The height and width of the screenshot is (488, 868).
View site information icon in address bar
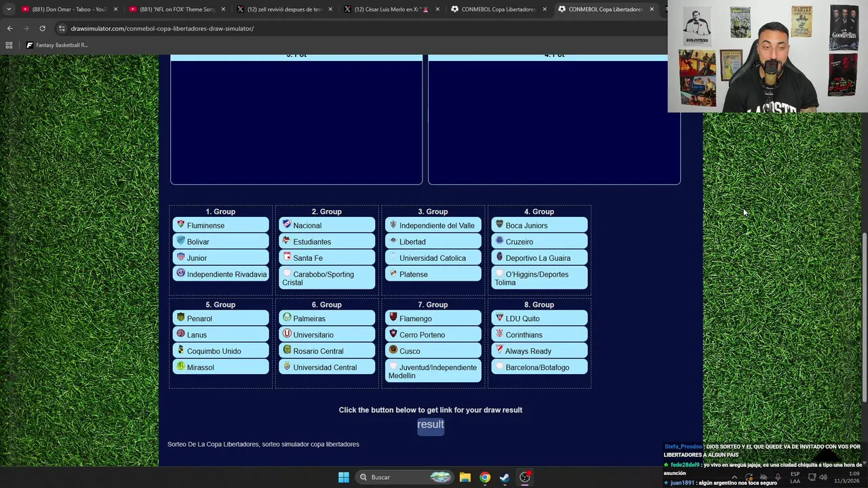62,28
